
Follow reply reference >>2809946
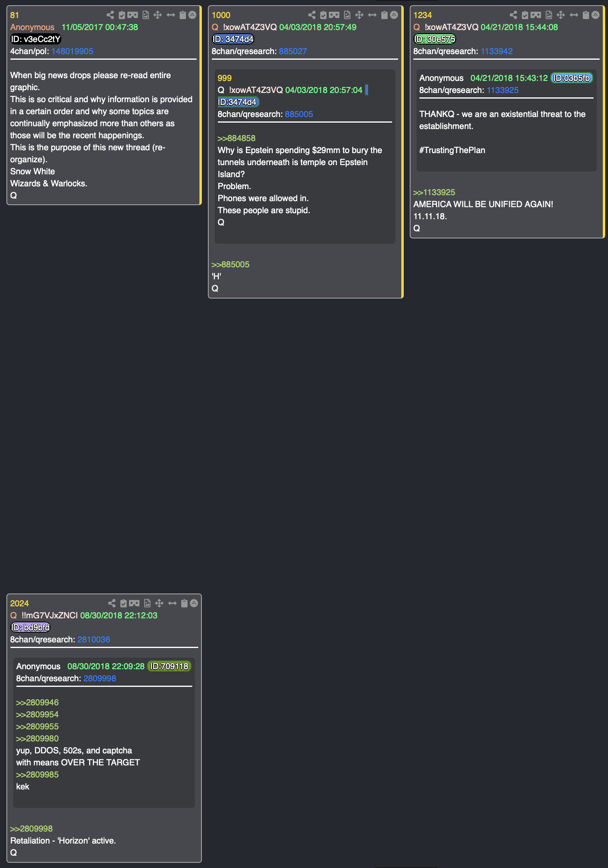click(x=37, y=702)
